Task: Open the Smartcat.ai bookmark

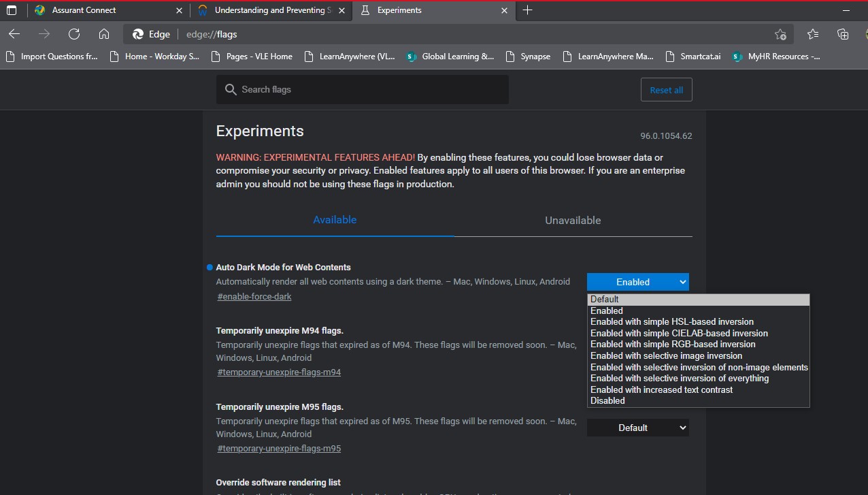Action: 700,57
